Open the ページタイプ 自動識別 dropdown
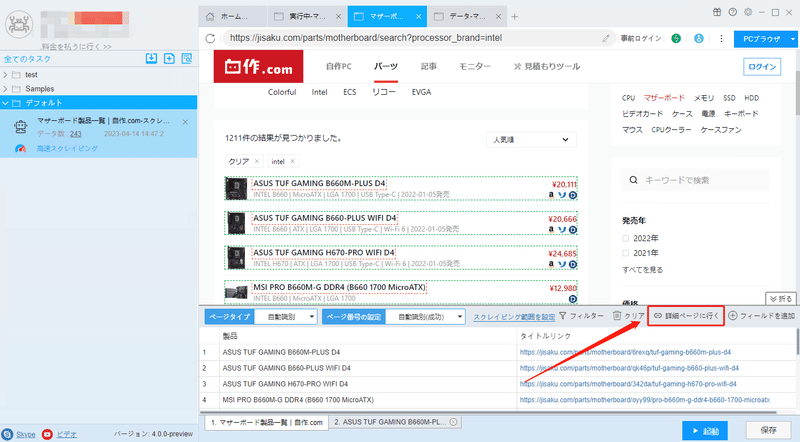800x442 pixels. tap(286, 316)
